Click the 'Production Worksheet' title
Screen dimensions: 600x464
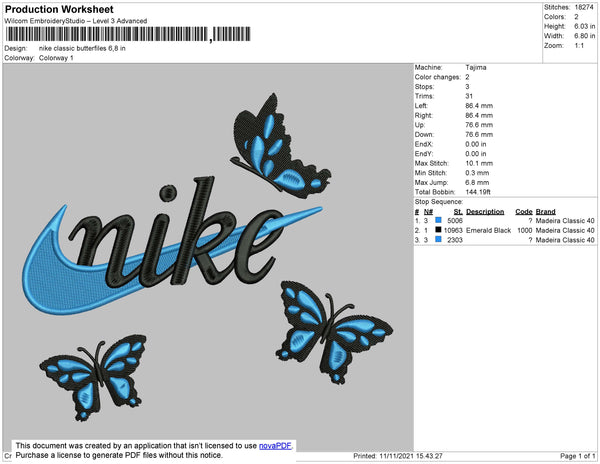pos(59,10)
